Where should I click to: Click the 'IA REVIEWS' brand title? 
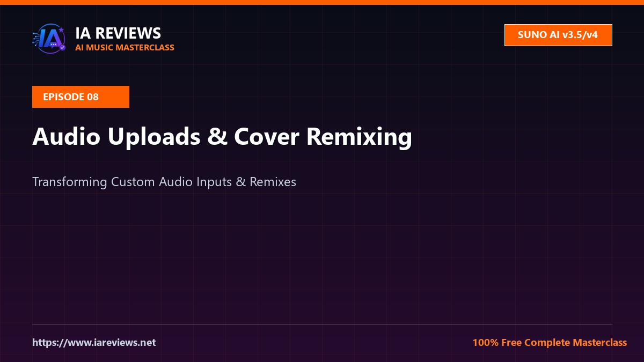coord(118,33)
